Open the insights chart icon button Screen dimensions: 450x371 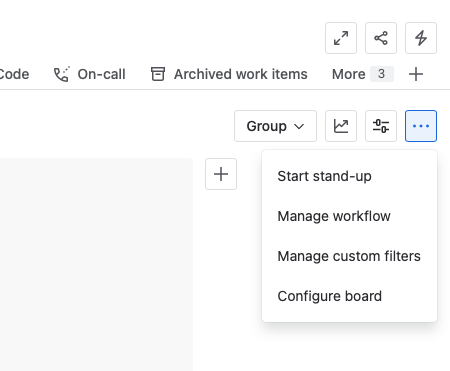[341, 126]
